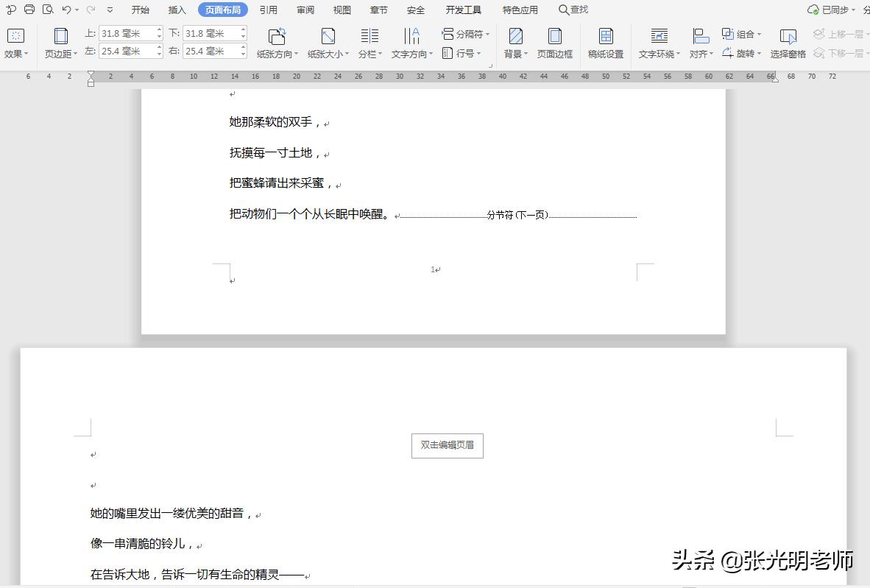Select the 文字方向 (Text Direction) tool

411,42
